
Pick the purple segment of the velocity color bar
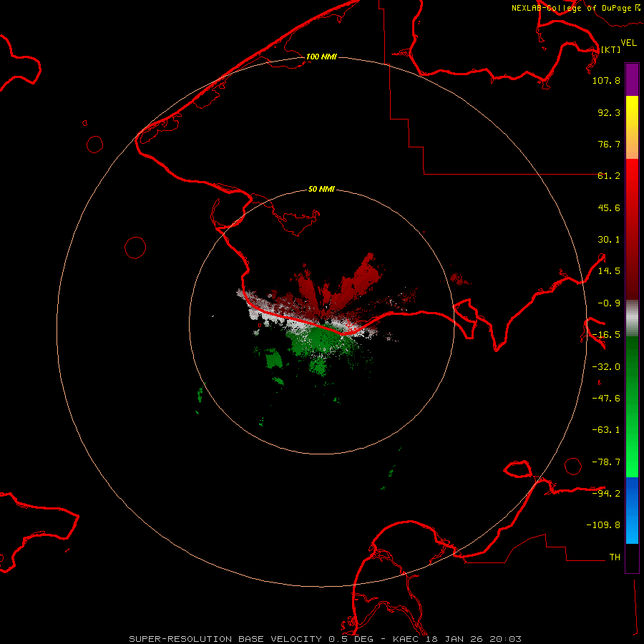(x=632, y=79)
